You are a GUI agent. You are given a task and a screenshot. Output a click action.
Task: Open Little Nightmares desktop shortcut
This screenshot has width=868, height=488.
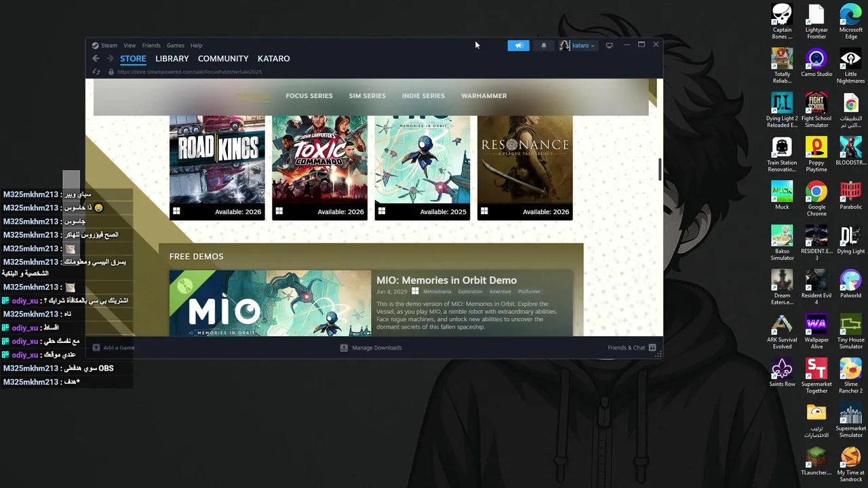click(851, 66)
